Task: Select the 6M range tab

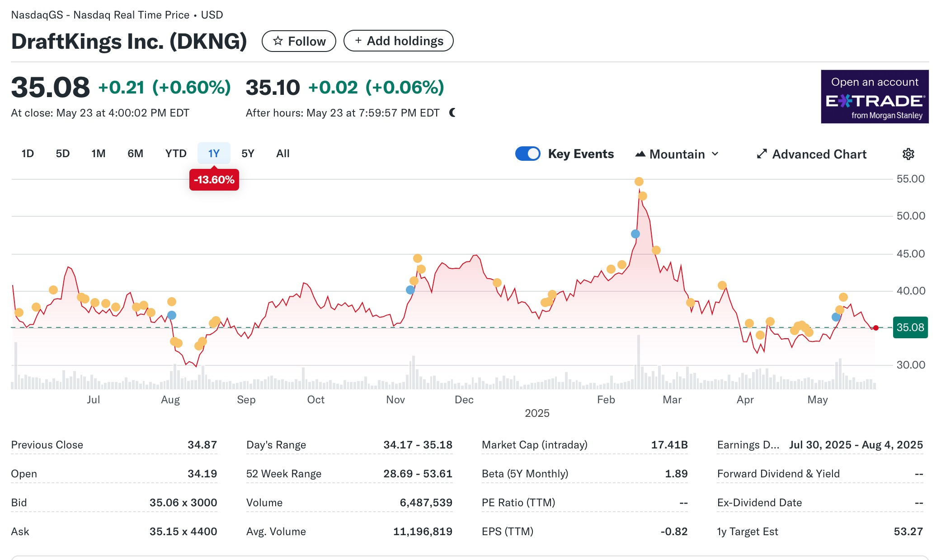Action: point(135,154)
